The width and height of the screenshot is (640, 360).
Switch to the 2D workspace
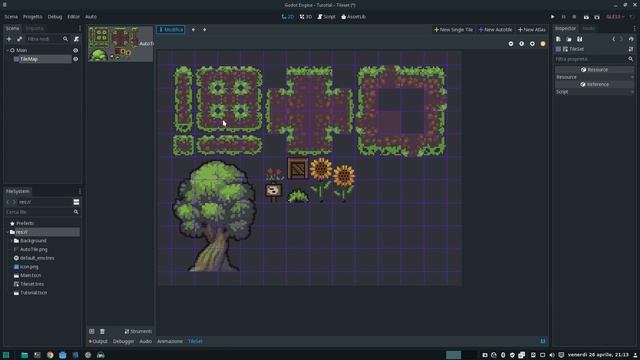[x=288, y=17]
